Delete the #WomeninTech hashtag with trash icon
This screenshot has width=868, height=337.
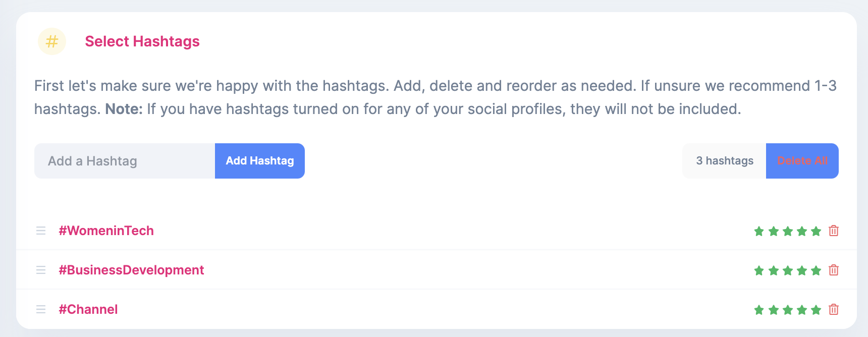coord(834,231)
